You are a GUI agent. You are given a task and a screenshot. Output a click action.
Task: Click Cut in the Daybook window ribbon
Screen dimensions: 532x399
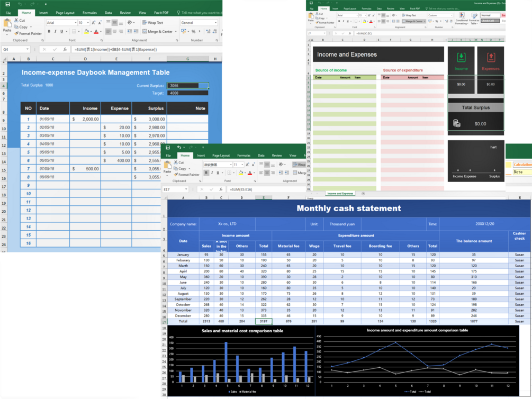click(20, 20)
